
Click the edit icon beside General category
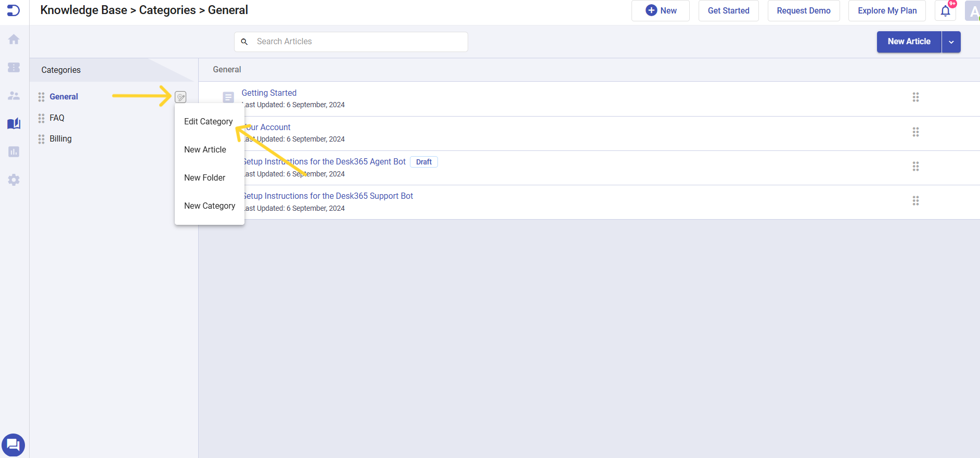click(180, 97)
